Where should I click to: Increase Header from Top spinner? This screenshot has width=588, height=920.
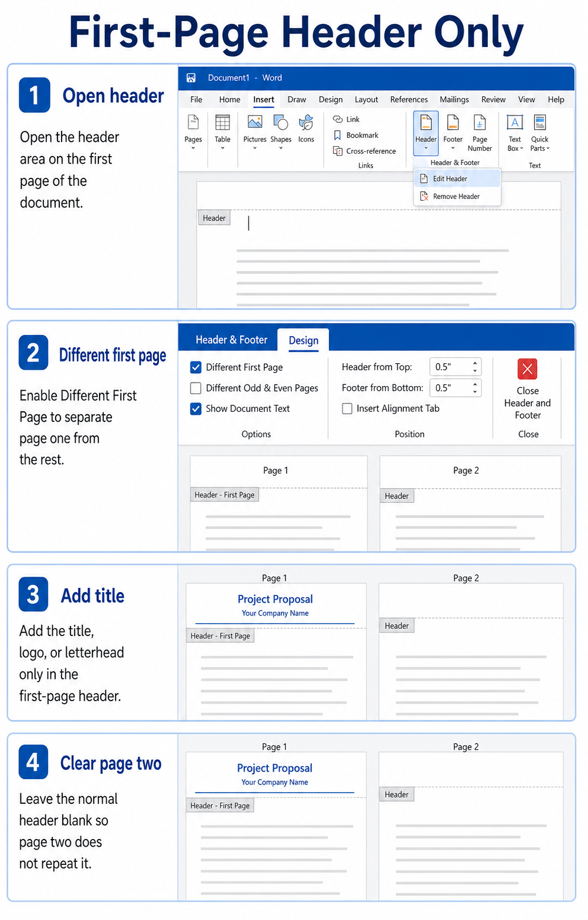click(x=475, y=363)
